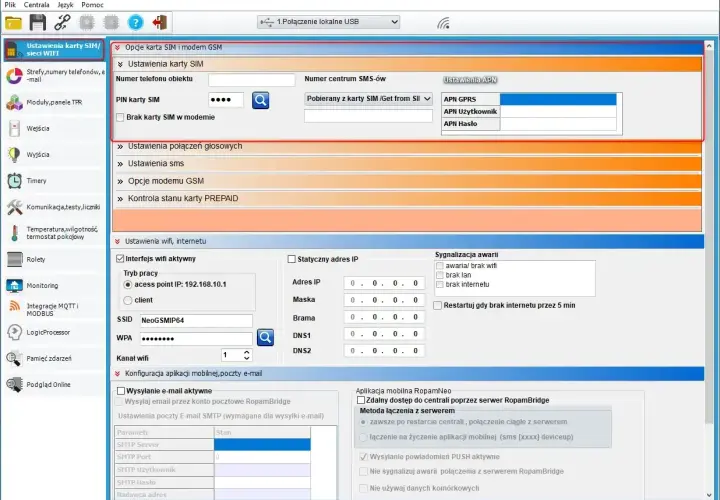Open the Język menu
Viewport: 720px width, 500px height.
coord(65,5)
